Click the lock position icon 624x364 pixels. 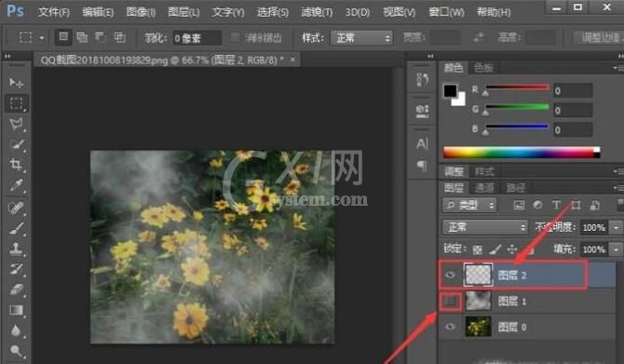click(512, 249)
